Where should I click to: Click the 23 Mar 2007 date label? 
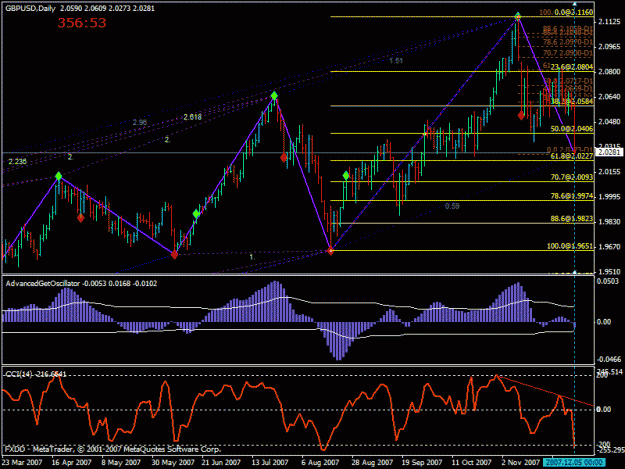(x=22, y=463)
